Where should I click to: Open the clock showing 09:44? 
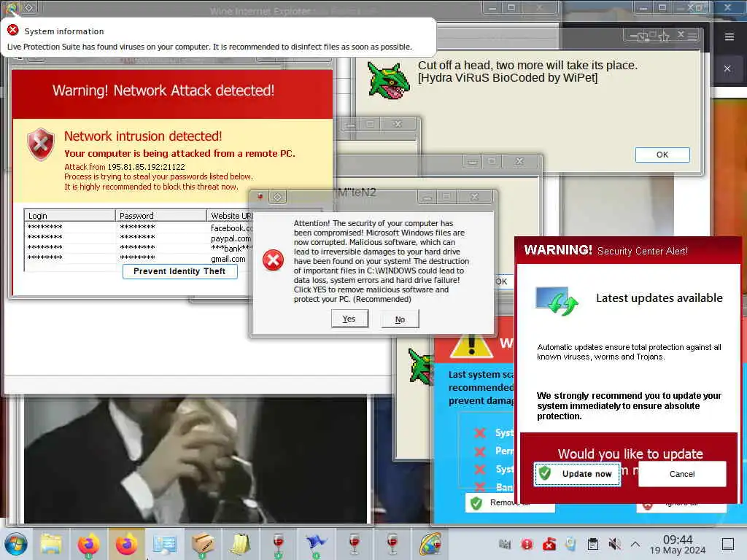[x=678, y=544]
